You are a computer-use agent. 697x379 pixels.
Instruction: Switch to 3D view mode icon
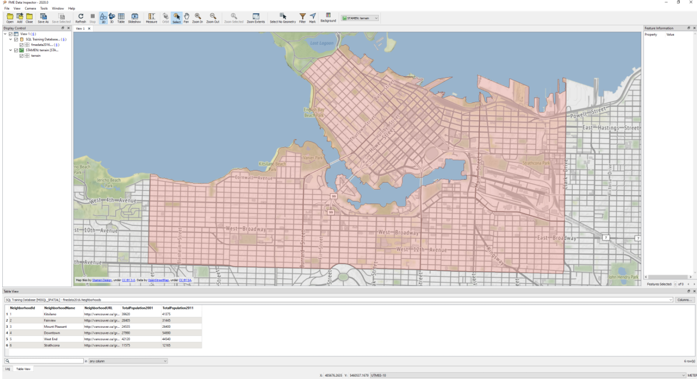pos(112,18)
